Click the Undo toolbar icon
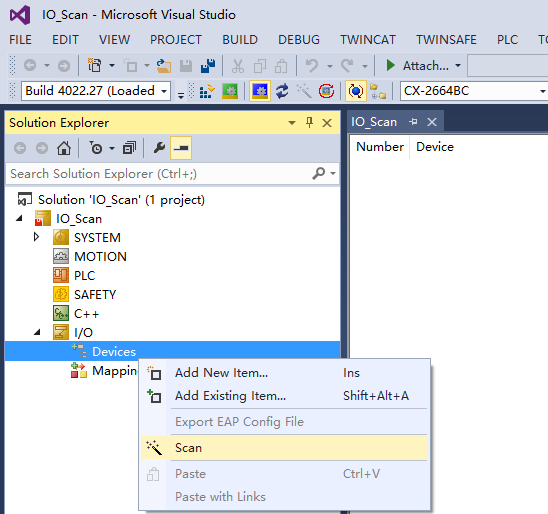Image resolution: width=548 pixels, height=514 pixels. tap(312, 65)
